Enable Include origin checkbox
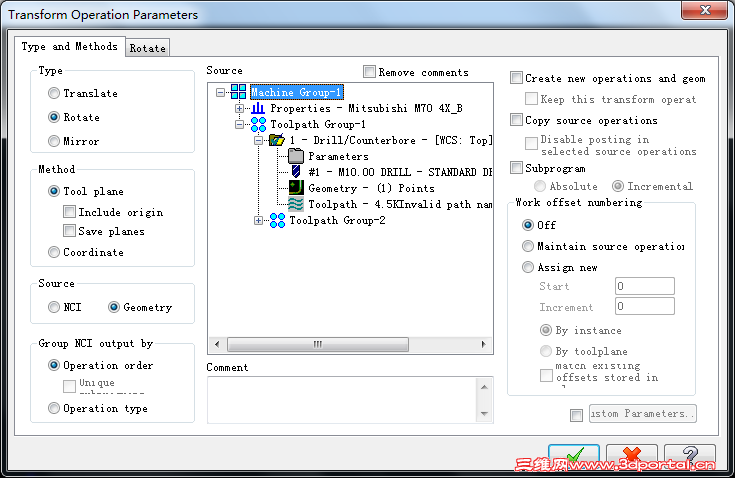The height and width of the screenshot is (478, 735). [x=69, y=212]
